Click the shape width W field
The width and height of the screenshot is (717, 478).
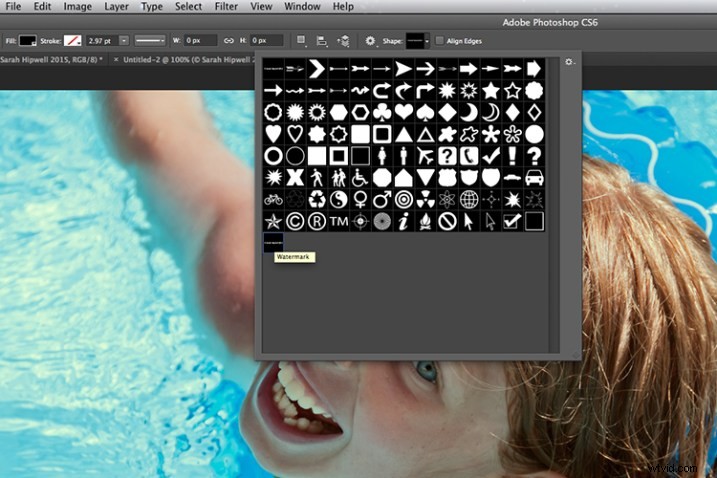[200, 41]
